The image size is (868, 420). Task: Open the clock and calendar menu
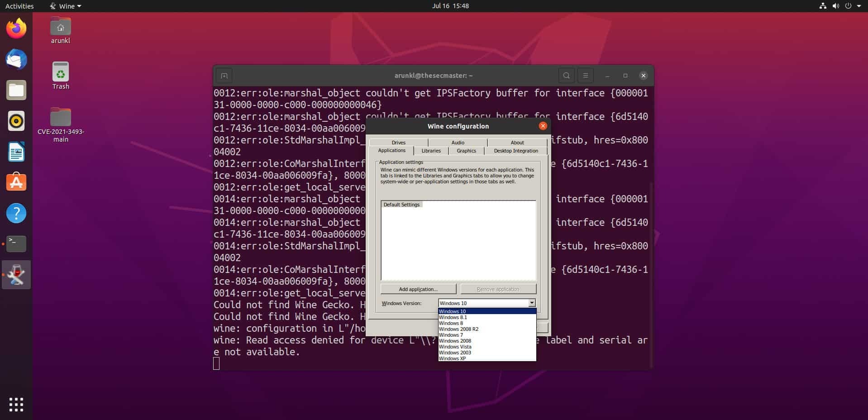tap(450, 6)
